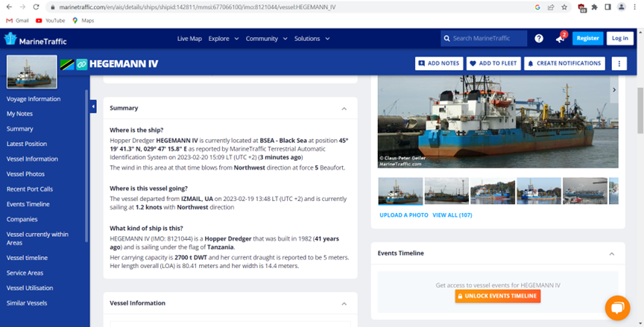This screenshot has width=644, height=327.
Task: Select the fifth vessel photo thumbnail
Action: tap(585, 191)
